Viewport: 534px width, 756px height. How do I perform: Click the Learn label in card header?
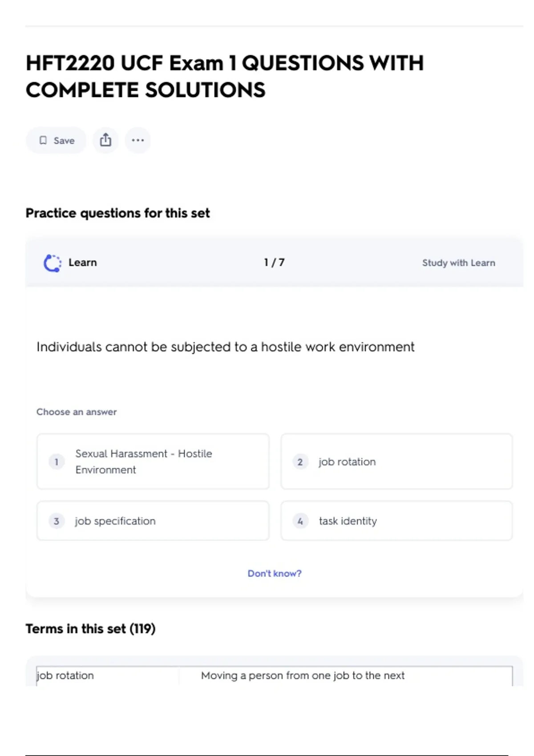[82, 262]
